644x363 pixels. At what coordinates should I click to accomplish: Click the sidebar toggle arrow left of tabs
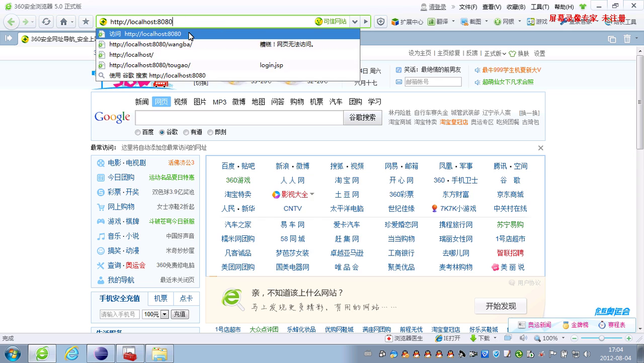(9, 38)
